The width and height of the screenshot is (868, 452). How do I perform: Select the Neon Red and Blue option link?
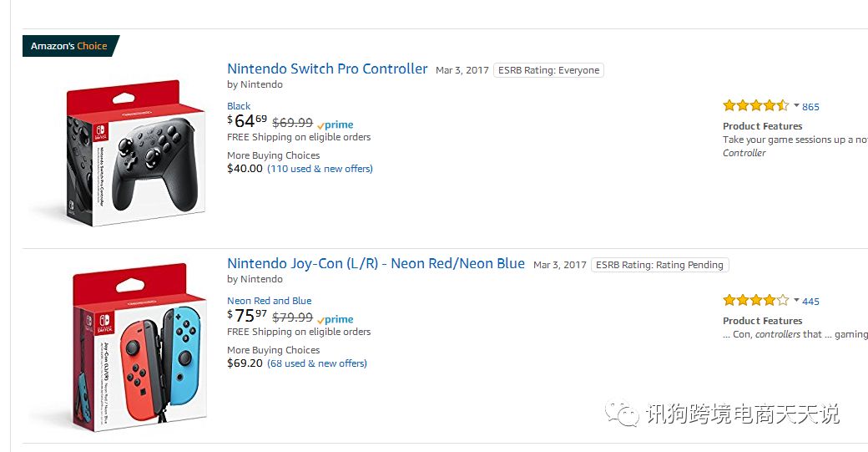[x=269, y=301]
